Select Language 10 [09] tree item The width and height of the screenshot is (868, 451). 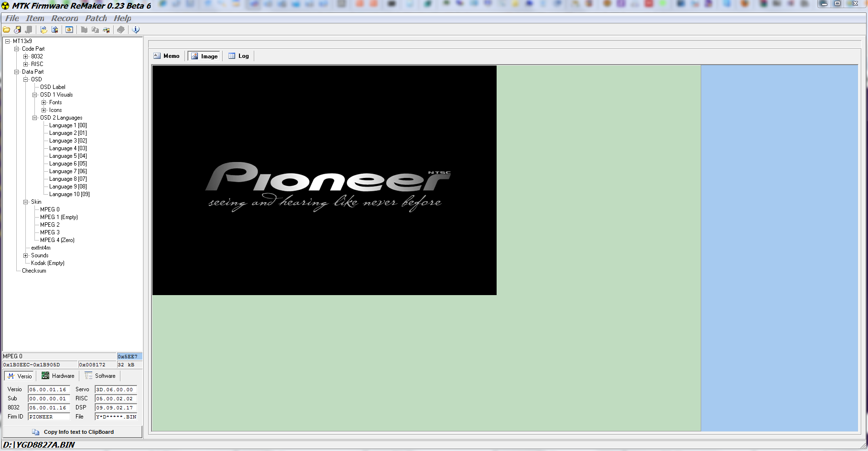(x=69, y=194)
